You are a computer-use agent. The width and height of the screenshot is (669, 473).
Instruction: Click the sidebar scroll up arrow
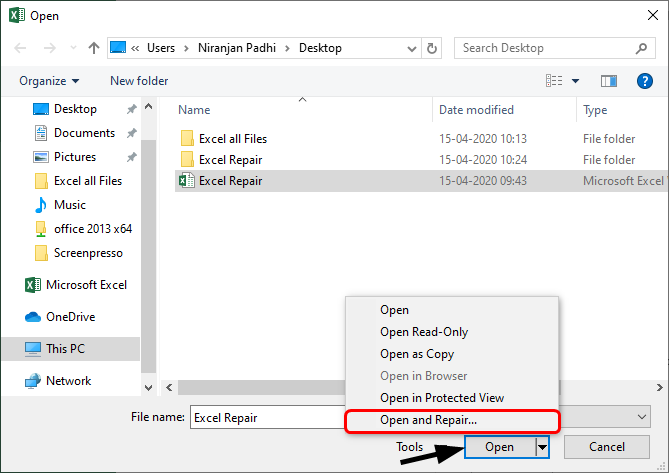[148, 107]
